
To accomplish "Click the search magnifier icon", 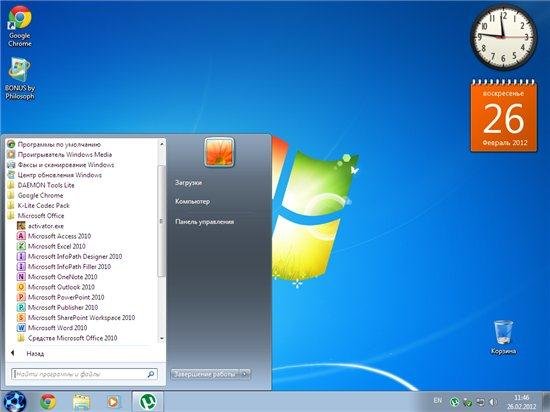I will [151, 374].
